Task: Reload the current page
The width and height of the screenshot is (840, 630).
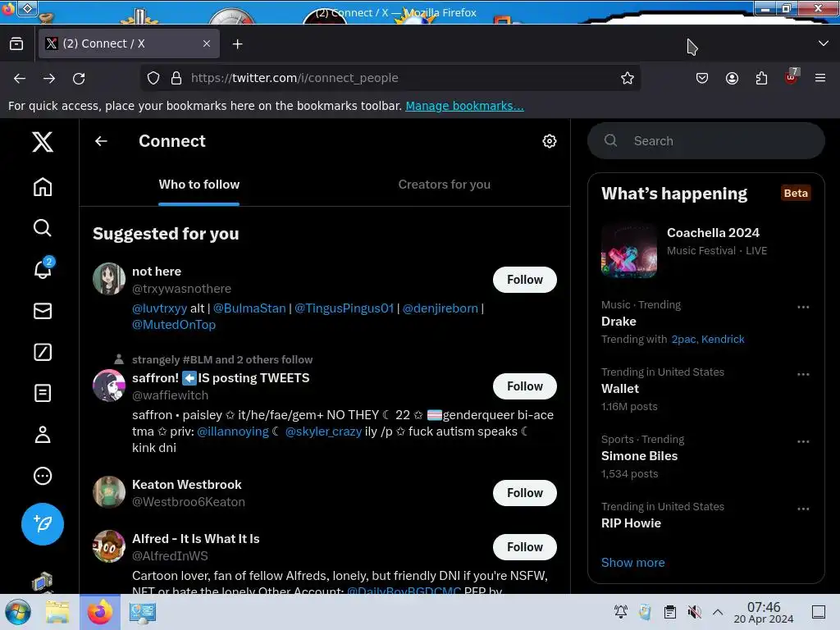Action: pyautogui.click(x=79, y=78)
